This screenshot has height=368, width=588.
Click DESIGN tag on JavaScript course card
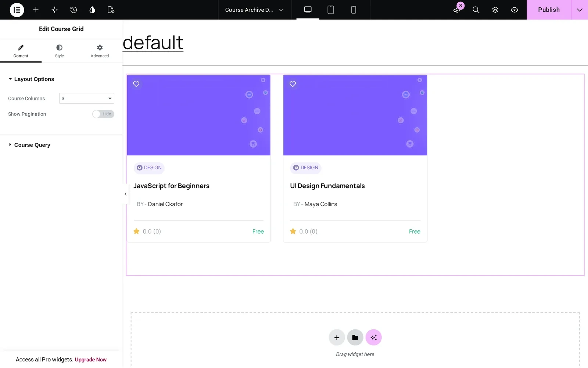coord(149,168)
